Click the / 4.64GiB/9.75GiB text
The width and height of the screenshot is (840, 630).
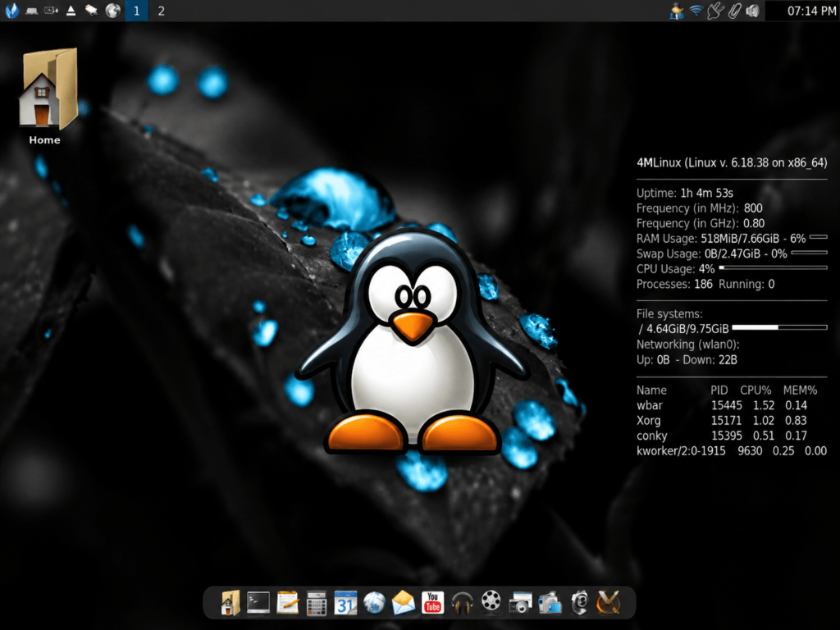click(683, 329)
